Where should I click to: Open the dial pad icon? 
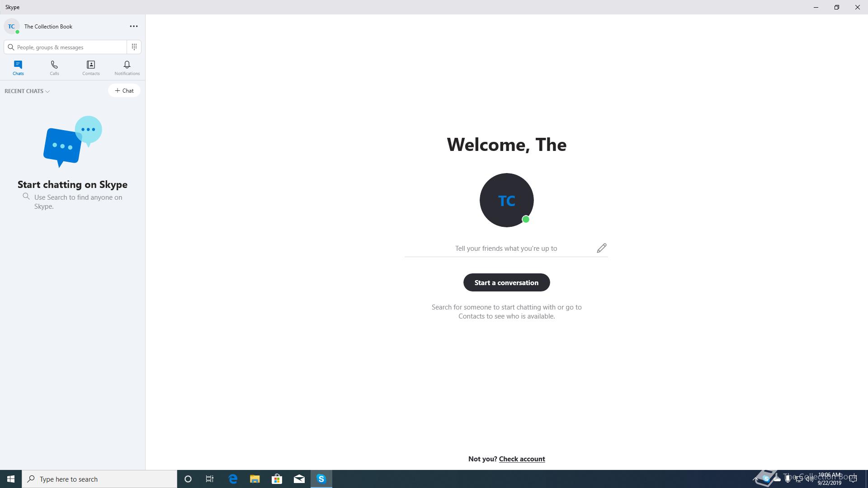(134, 47)
